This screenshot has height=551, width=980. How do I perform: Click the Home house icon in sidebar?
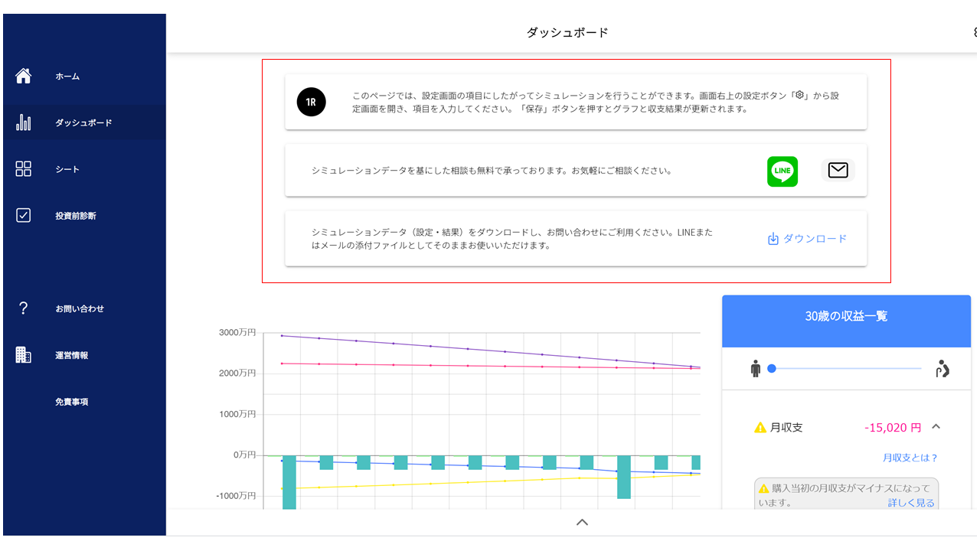pyautogui.click(x=24, y=76)
